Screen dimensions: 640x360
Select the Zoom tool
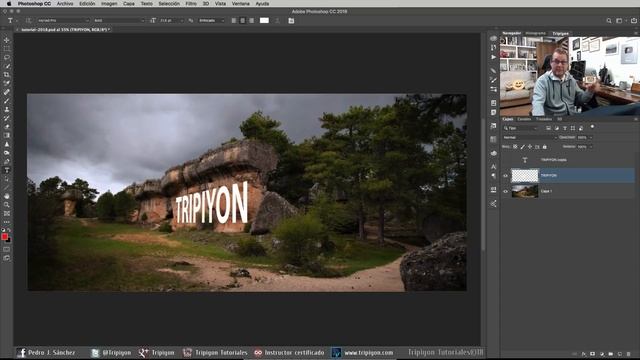click(x=7, y=205)
